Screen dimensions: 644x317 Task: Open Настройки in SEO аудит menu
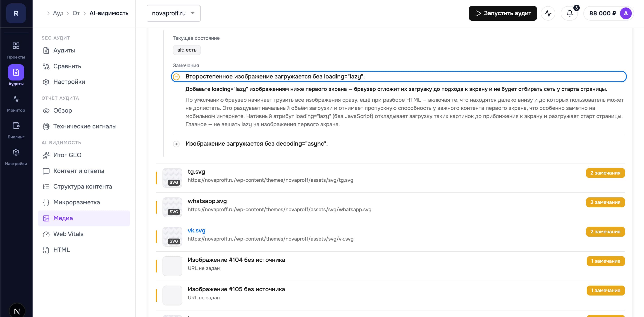(x=84, y=82)
